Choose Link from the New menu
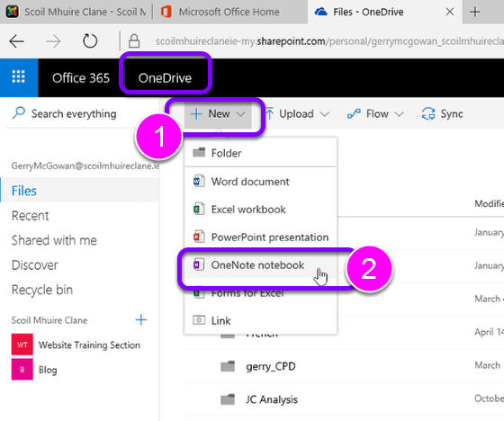 (261, 320)
